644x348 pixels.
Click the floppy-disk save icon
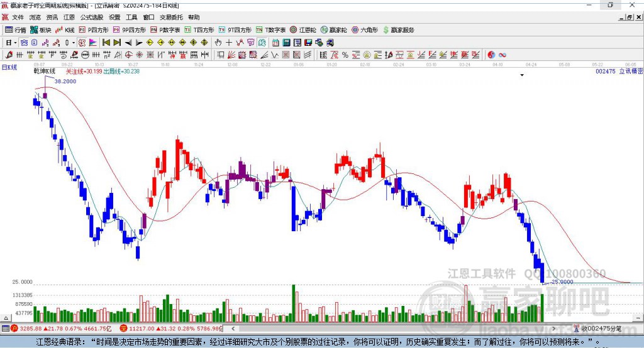[308, 43]
